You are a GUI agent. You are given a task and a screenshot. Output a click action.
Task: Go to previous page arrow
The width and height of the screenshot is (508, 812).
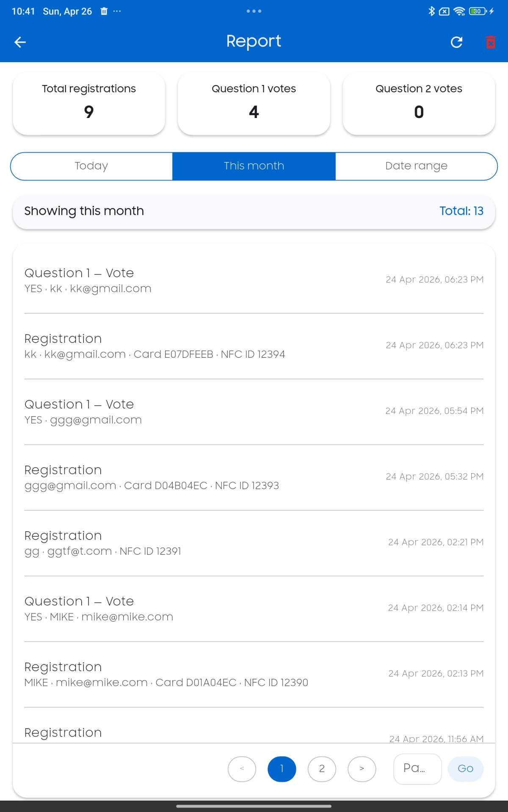pyautogui.click(x=242, y=768)
